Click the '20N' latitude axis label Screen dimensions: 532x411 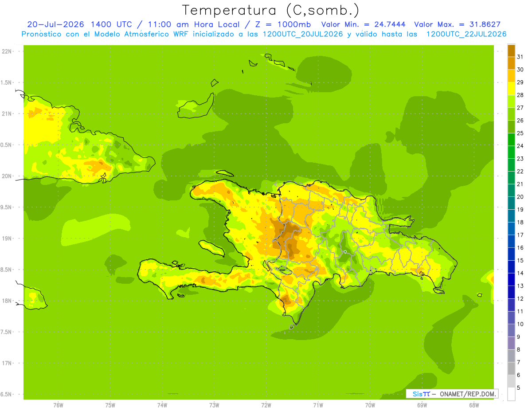6,176
